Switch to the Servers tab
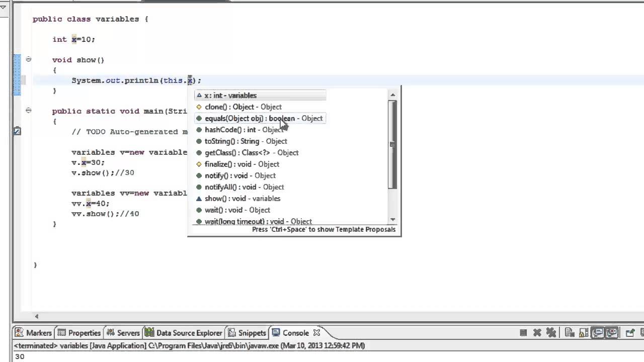Image resolution: width=644 pixels, height=362 pixels. pyautogui.click(x=123, y=333)
